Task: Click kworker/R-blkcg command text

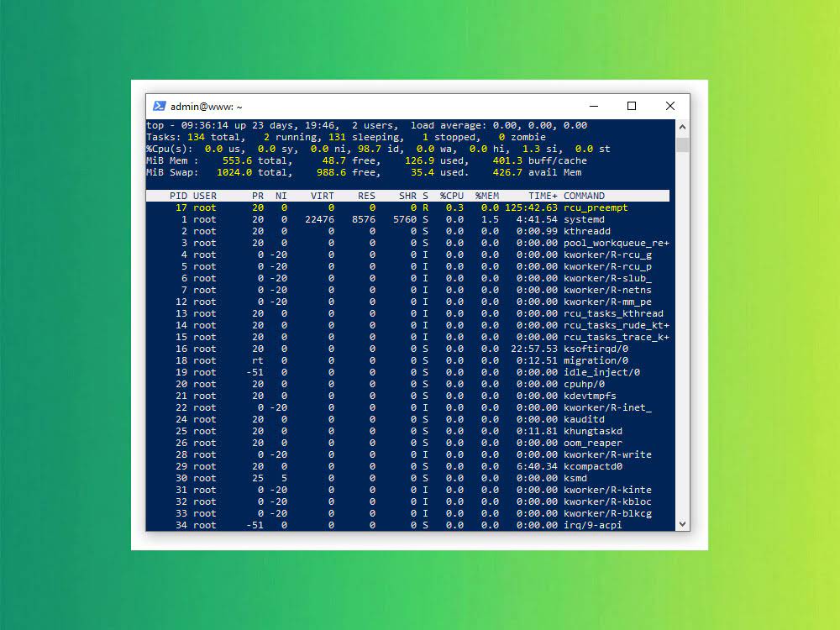Action: [607, 514]
